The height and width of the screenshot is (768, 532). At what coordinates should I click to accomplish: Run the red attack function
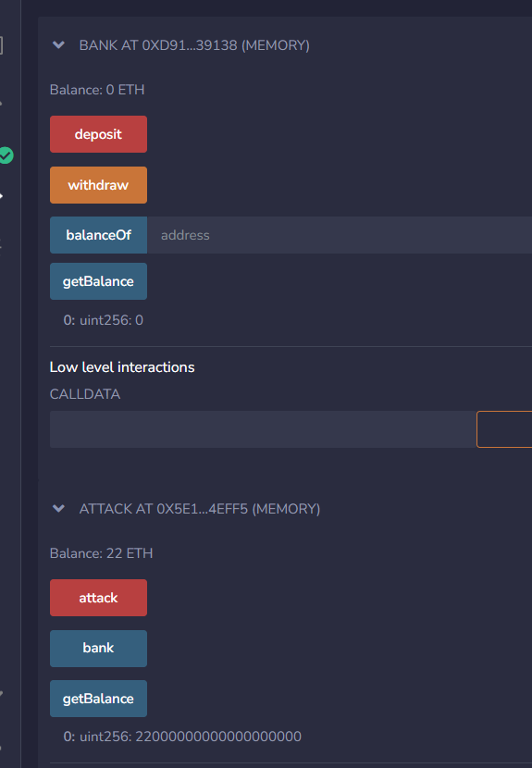98,598
